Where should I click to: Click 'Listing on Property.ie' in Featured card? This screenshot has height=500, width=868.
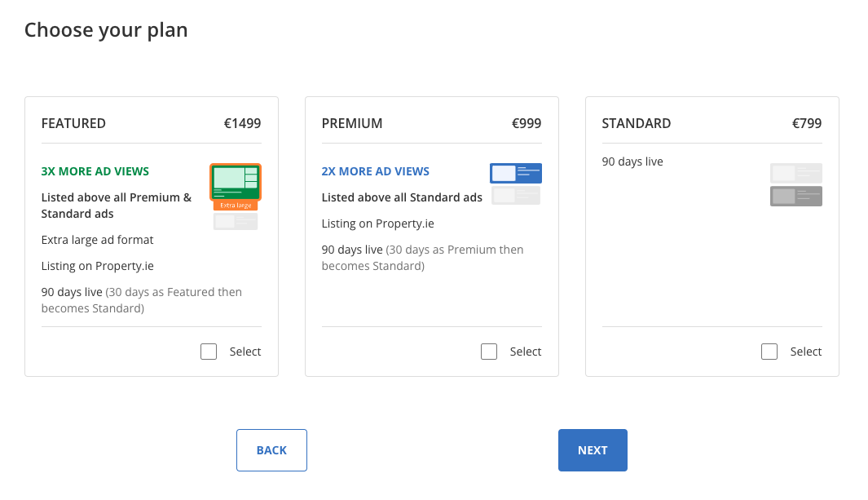coord(98,266)
